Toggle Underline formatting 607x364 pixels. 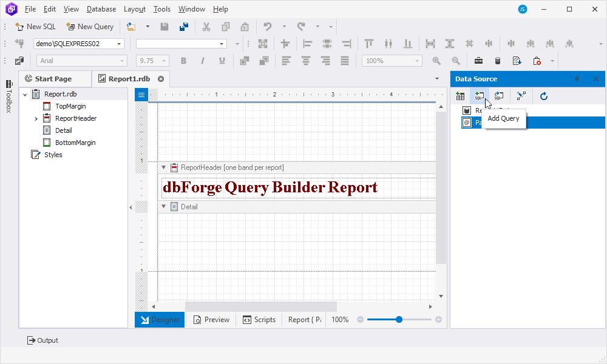pyautogui.click(x=222, y=61)
